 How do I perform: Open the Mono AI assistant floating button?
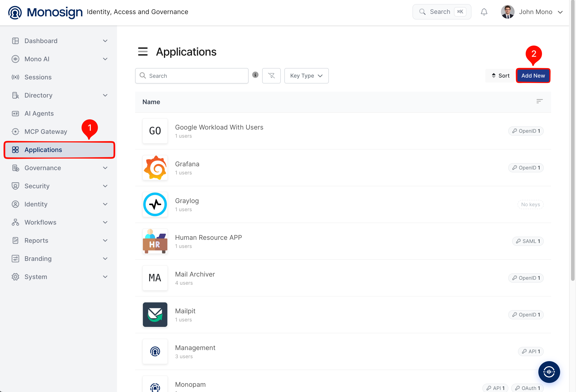point(549,372)
